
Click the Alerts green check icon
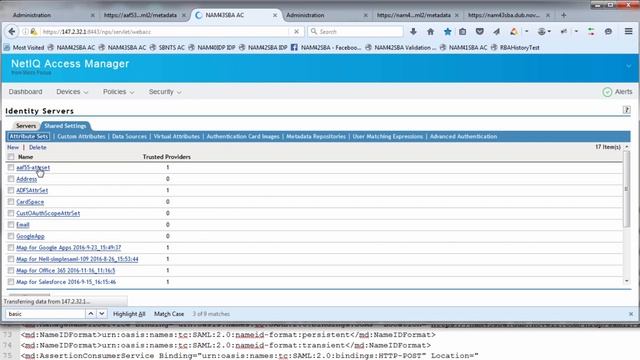[607, 92]
